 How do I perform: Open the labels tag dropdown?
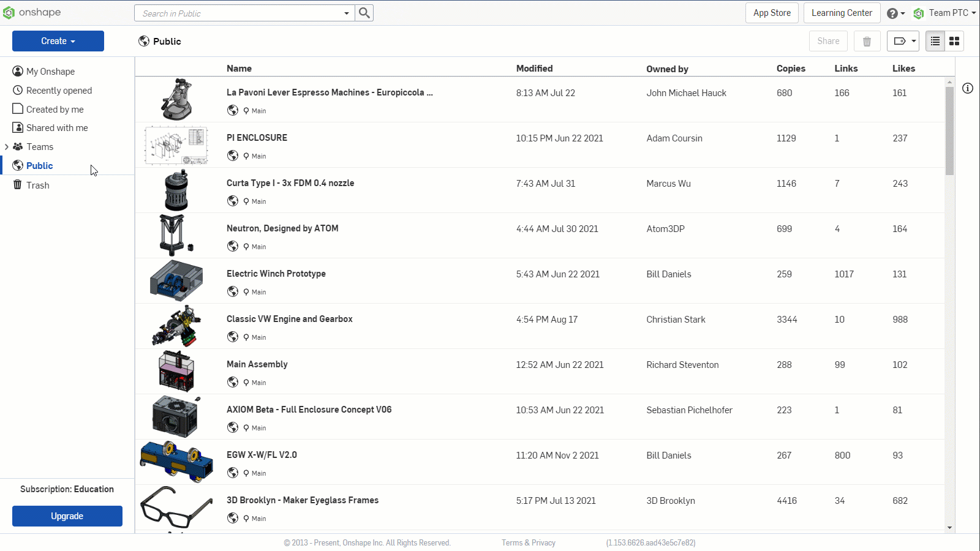point(903,41)
